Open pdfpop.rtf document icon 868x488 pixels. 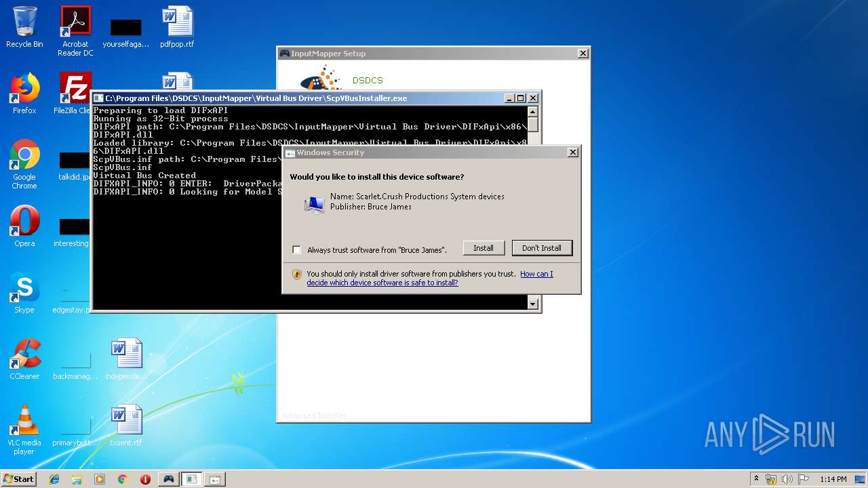pyautogui.click(x=177, y=27)
